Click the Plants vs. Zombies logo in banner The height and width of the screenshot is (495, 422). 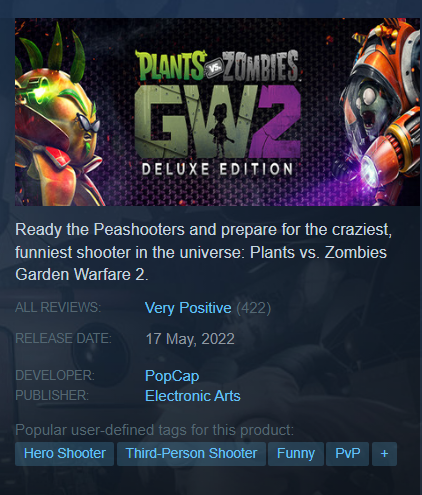(217, 66)
